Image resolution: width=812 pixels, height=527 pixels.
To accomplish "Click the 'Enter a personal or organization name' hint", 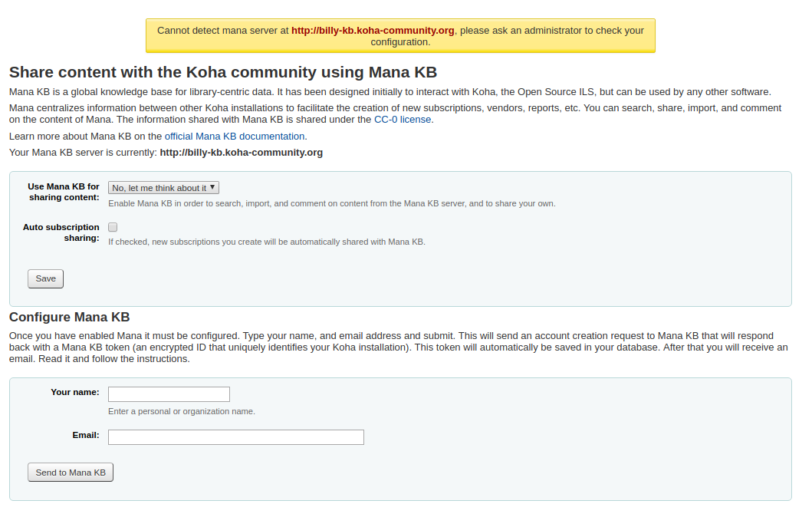I will click(x=182, y=411).
